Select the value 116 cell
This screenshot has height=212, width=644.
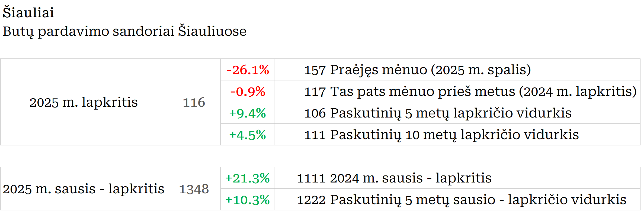click(x=194, y=102)
